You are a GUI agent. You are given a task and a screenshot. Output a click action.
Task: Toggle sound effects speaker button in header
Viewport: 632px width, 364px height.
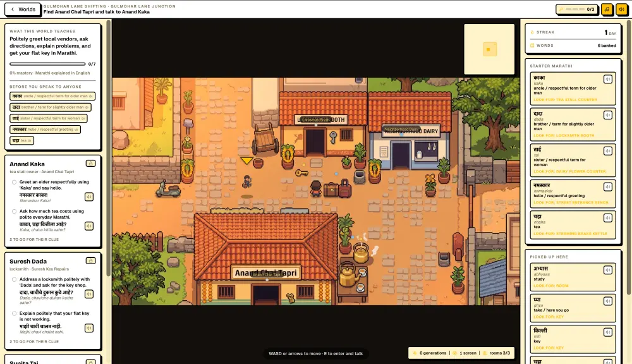621,9
